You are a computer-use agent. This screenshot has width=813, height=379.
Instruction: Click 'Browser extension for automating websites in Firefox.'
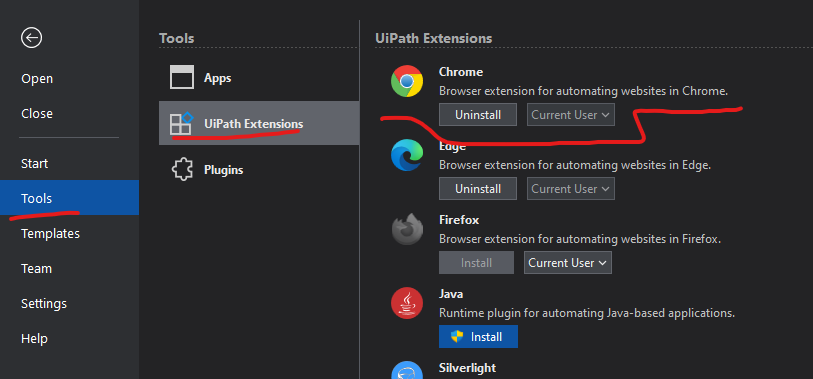click(580, 239)
